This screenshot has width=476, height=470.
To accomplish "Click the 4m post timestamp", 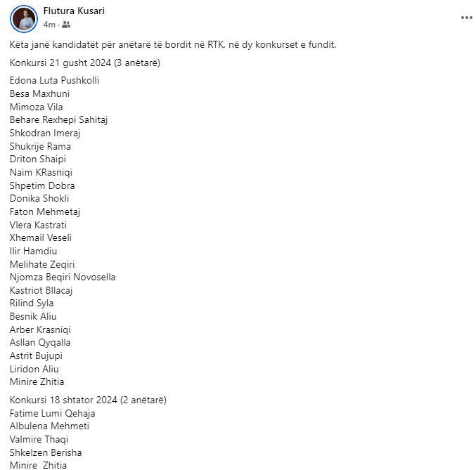I will pyautogui.click(x=49, y=25).
